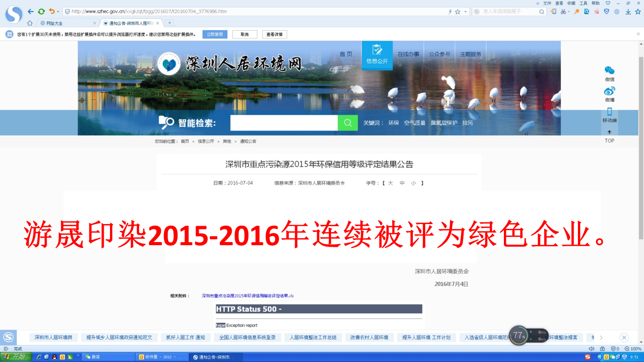Click the 智能检索 search input
The width and height of the screenshot is (644, 362).
point(284,123)
